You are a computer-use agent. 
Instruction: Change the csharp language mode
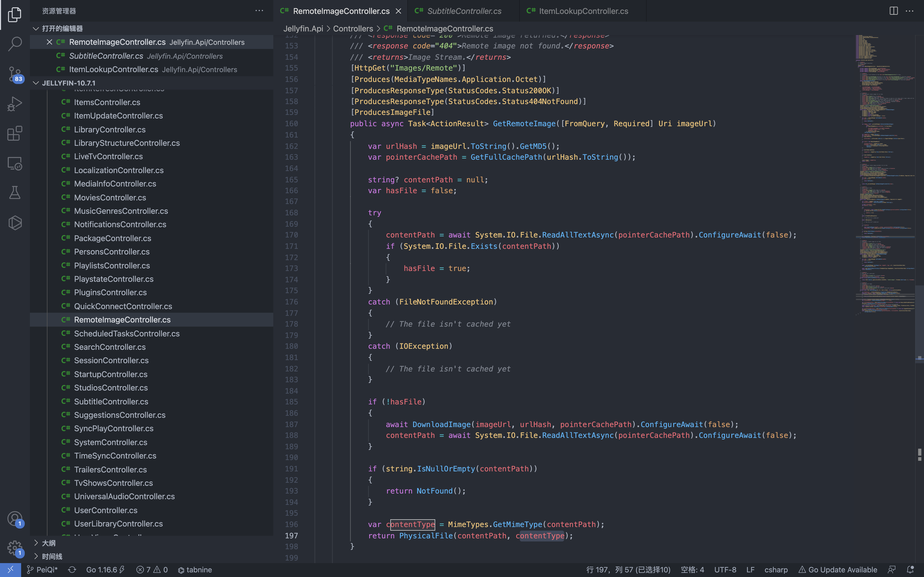(x=776, y=569)
